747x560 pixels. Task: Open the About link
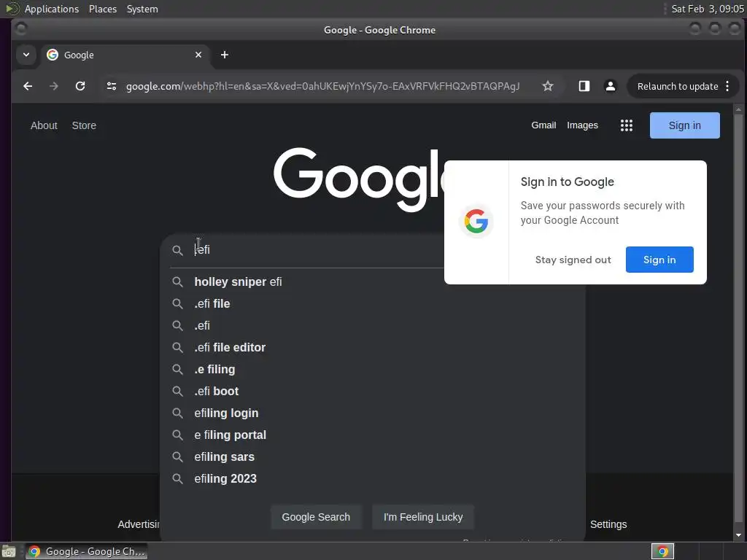(44, 125)
